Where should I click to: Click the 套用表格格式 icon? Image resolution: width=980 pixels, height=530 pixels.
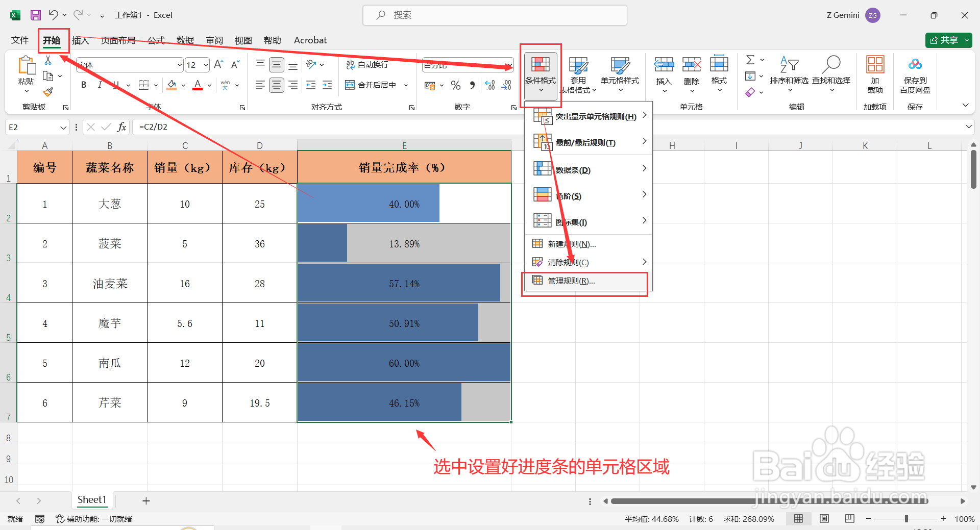click(578, 66)
